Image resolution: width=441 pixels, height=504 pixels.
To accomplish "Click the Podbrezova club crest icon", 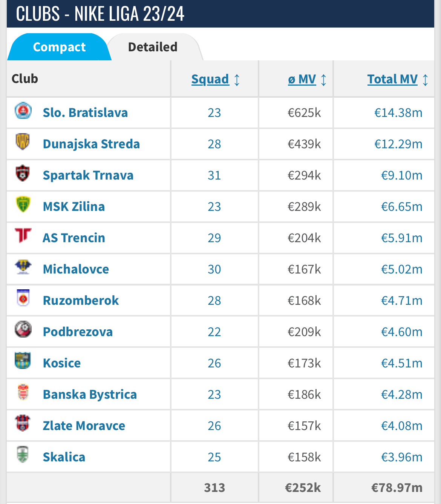I will (x=23, y=329).
